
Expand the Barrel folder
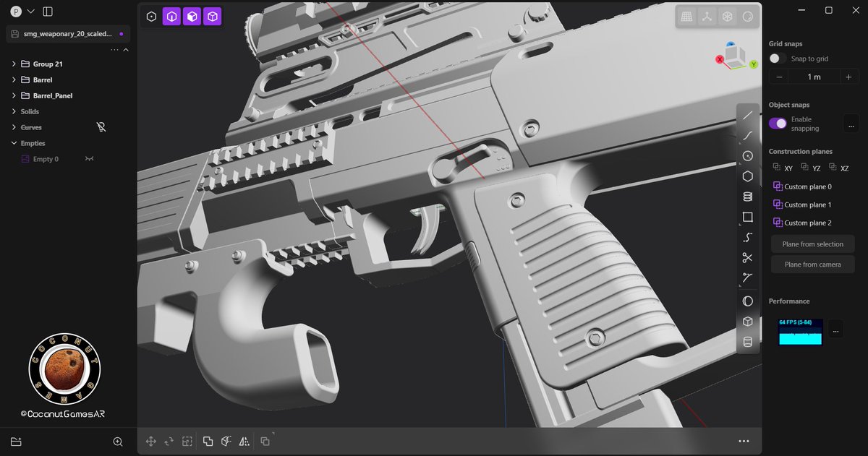tap(14, 79)
